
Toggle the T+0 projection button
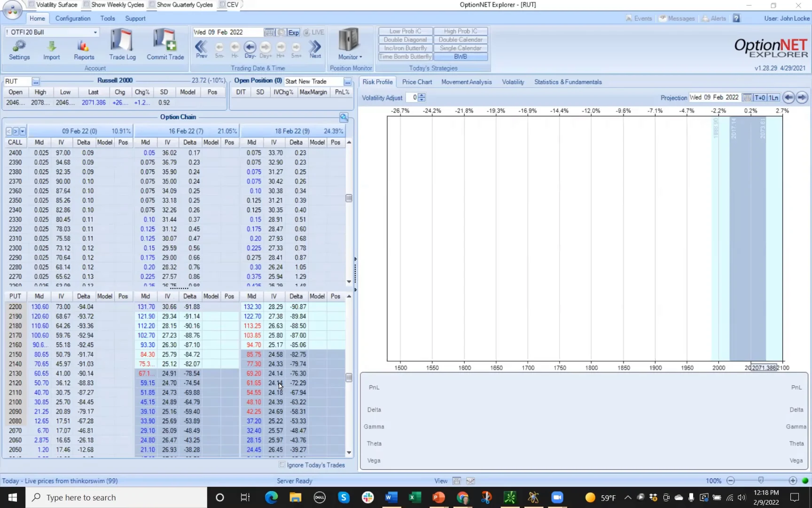click(760, 97)
